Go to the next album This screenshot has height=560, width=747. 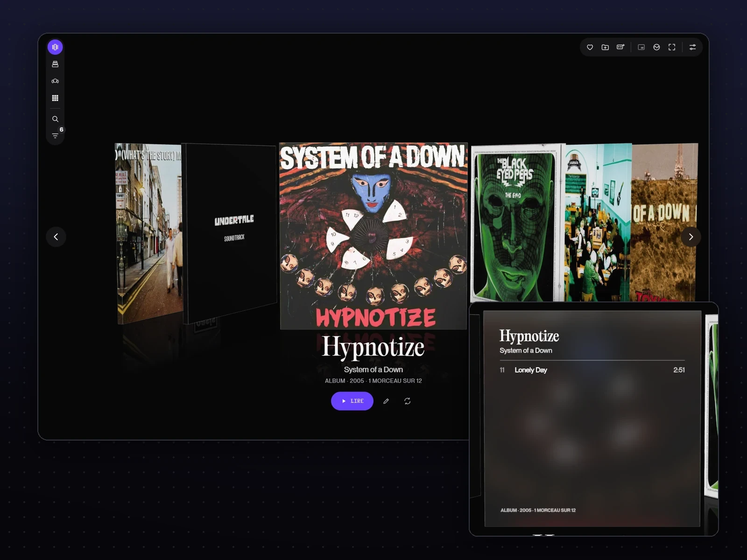point(691,237)
